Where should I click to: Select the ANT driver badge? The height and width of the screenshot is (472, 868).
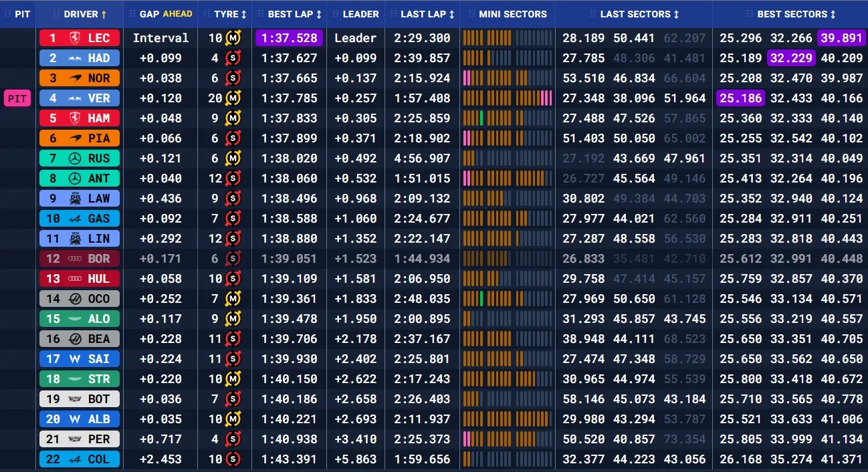tap(80, 179)
